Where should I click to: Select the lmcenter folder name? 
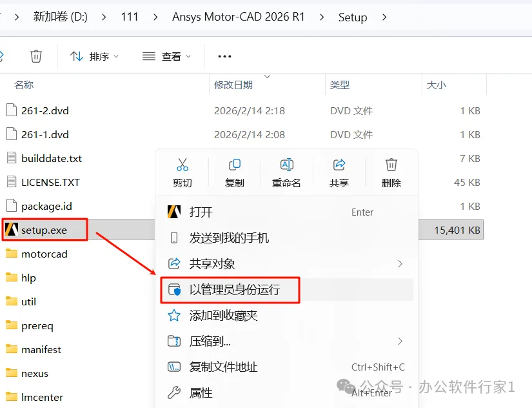[42, 397]
